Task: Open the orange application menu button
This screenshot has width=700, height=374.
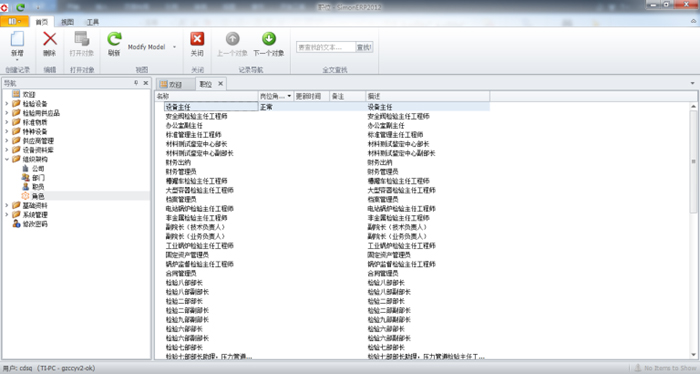Action: point(14,21)
